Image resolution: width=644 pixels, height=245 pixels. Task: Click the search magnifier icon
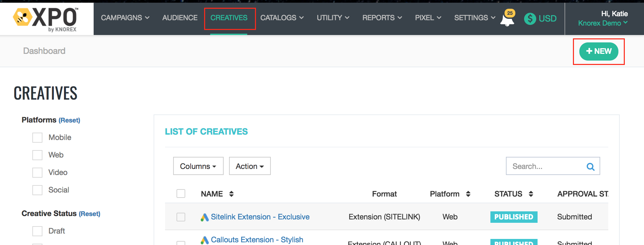590,167
